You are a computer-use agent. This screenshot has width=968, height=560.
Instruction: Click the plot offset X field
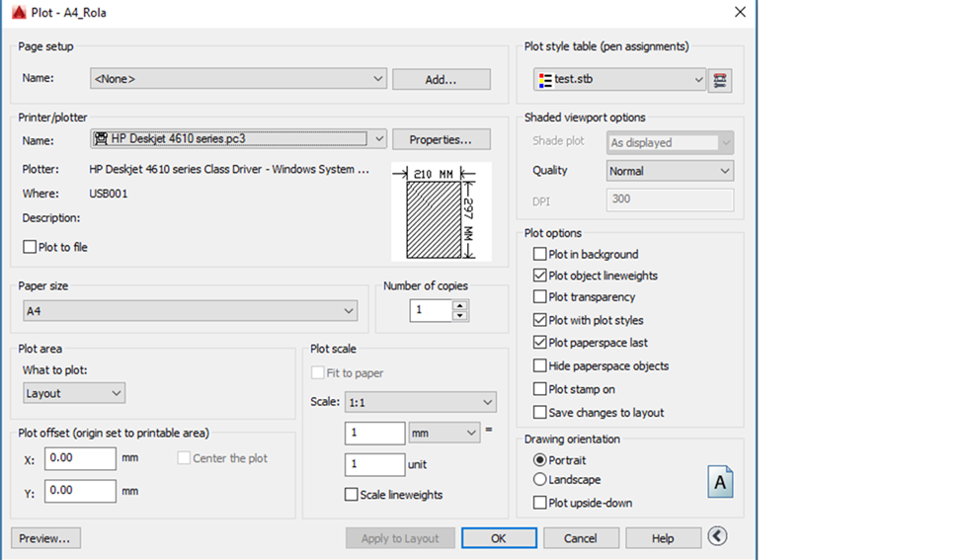(x=80, y=458)
